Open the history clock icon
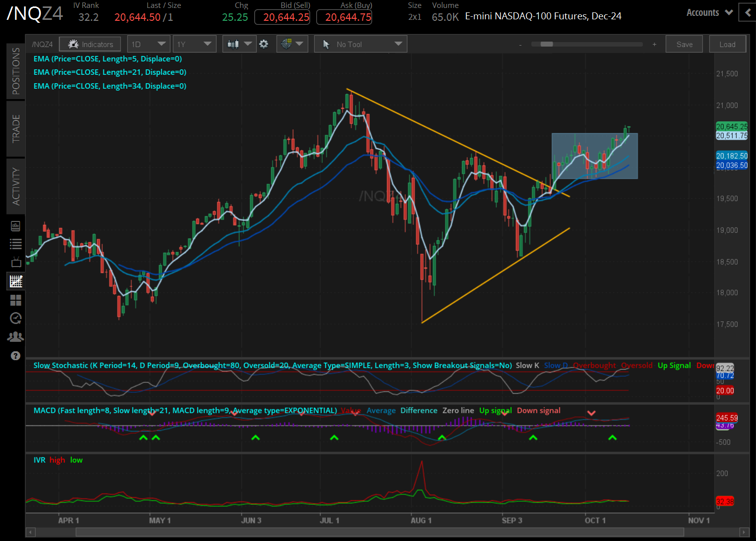756x541 pixels. tap(15, 318)
